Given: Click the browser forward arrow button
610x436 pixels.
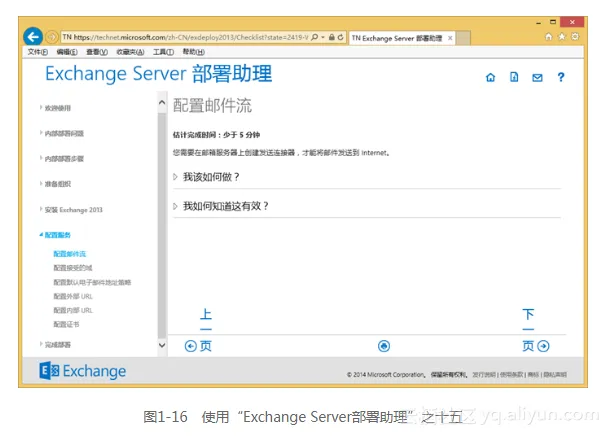Looking at the screenshot, I should [51, 37].
